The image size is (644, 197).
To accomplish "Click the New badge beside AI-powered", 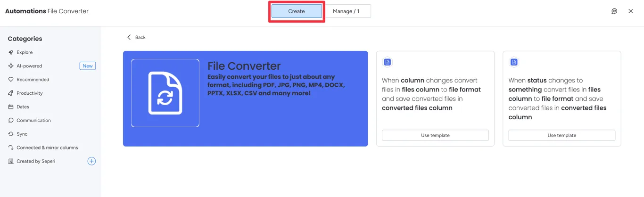I will point(88,66).
